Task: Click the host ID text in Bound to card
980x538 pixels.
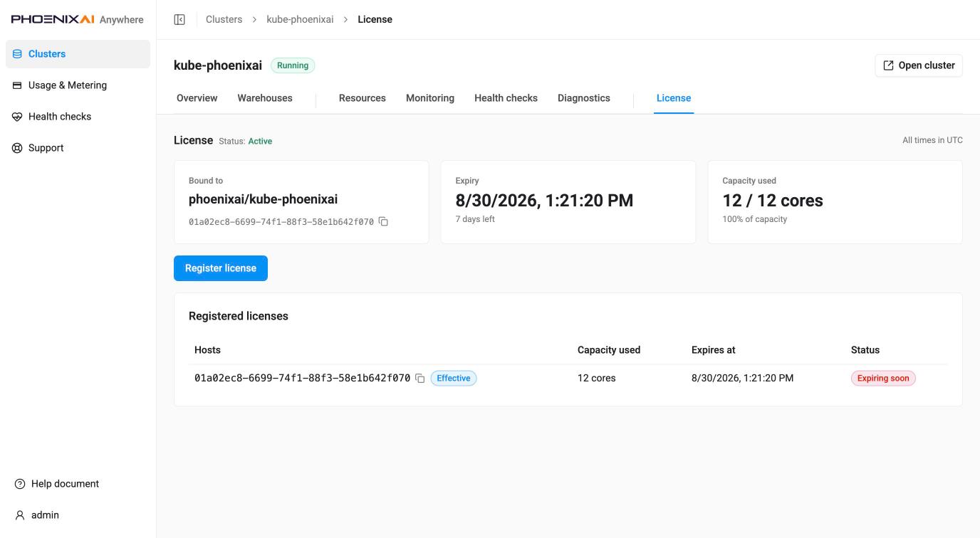Action: 281,222
